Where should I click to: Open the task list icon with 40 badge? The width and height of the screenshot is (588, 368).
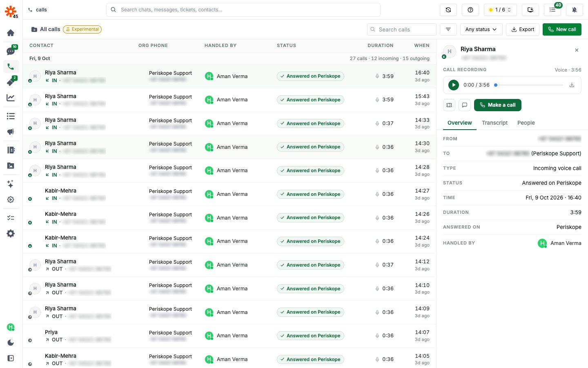[552, 10]
